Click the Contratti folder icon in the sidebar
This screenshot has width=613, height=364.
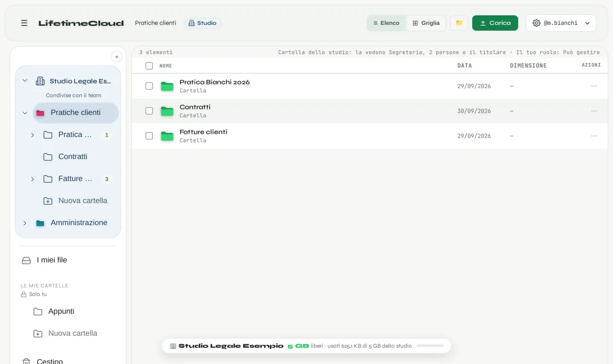pos(48,157)
